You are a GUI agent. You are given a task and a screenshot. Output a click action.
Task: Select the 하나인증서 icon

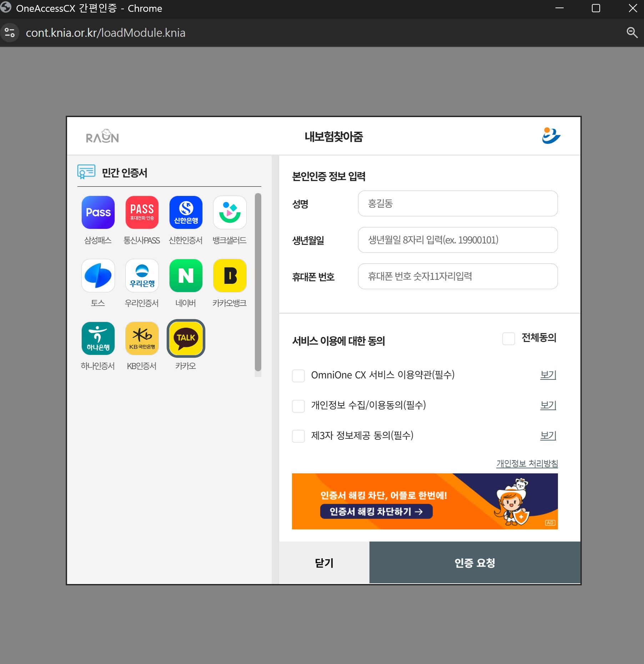(98, 338)
